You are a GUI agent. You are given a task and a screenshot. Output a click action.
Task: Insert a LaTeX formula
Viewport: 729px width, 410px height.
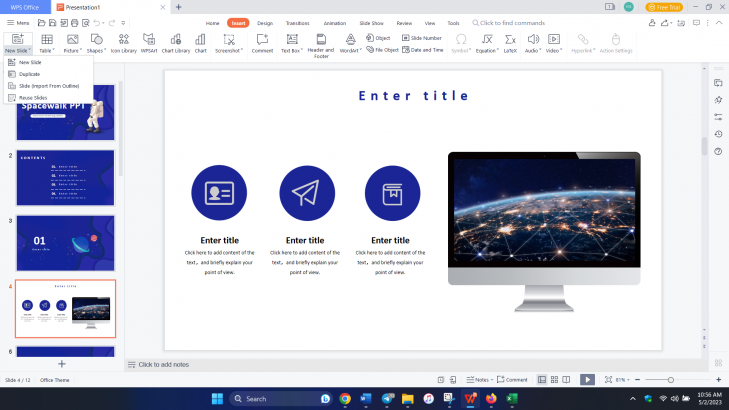pos(510,44)
